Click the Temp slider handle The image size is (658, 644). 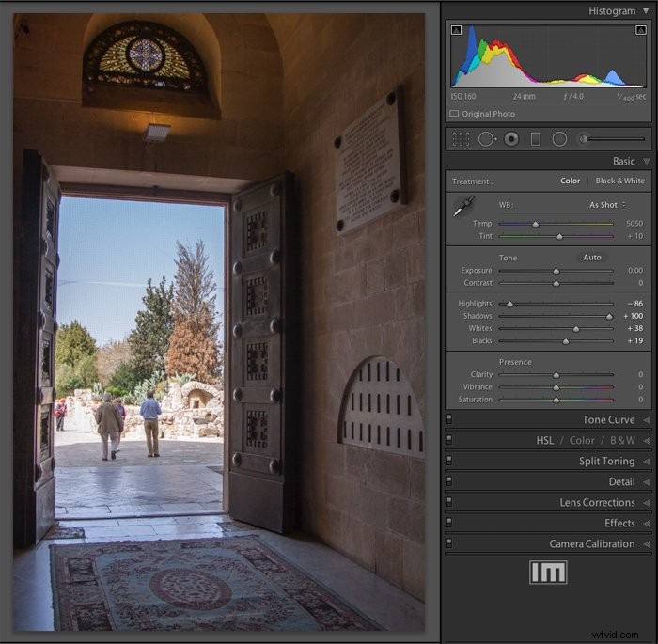click(x=536, y=224)
